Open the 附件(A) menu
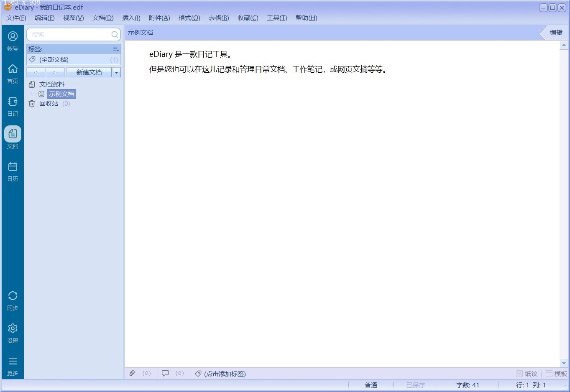This screenshot has width=570, height=392. pos(159,18)
